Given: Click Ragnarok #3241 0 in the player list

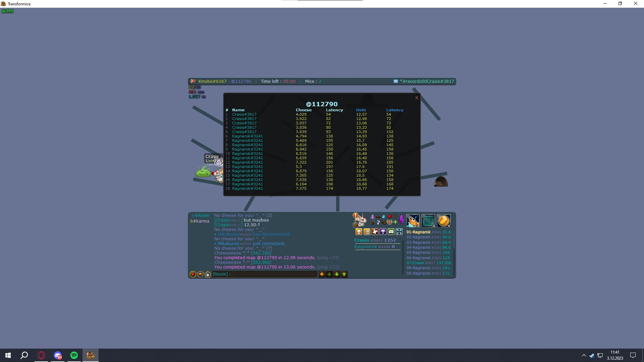Looking at the screenshot, I should click(x=374, y=247).
